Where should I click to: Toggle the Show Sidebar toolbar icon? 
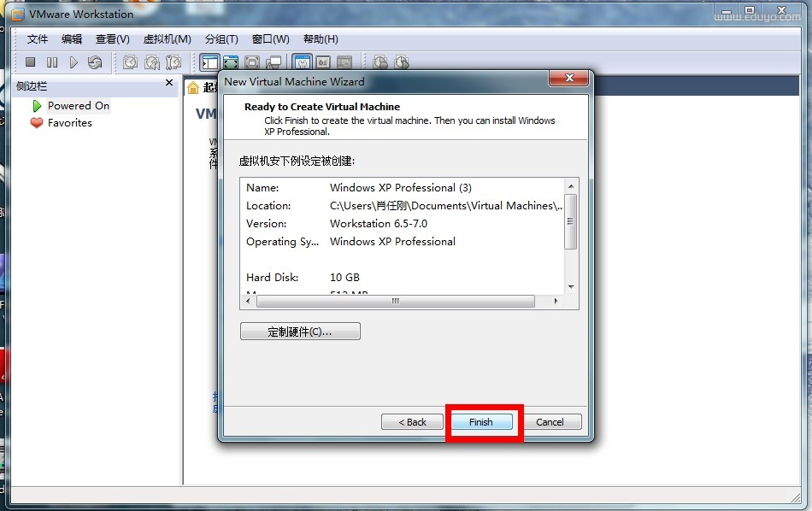tap(209, 62)
